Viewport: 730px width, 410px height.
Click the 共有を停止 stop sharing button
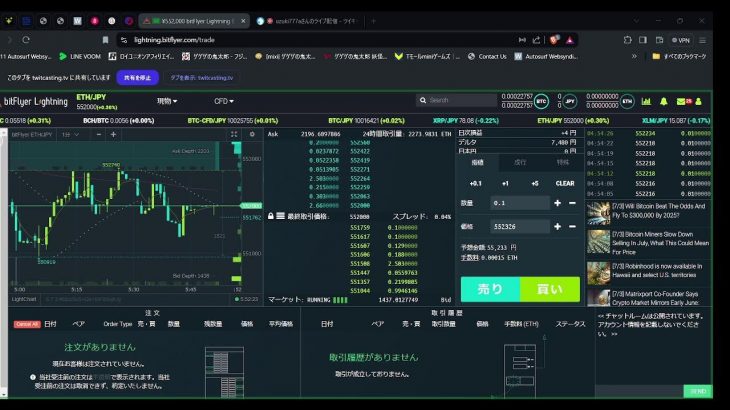click(x=137, y=78)
